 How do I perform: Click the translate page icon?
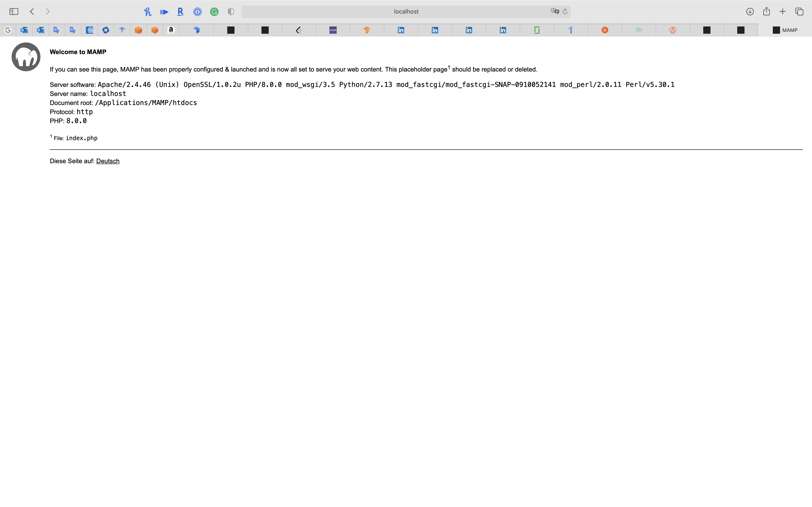pyautogui.click(x=555, y=11)
